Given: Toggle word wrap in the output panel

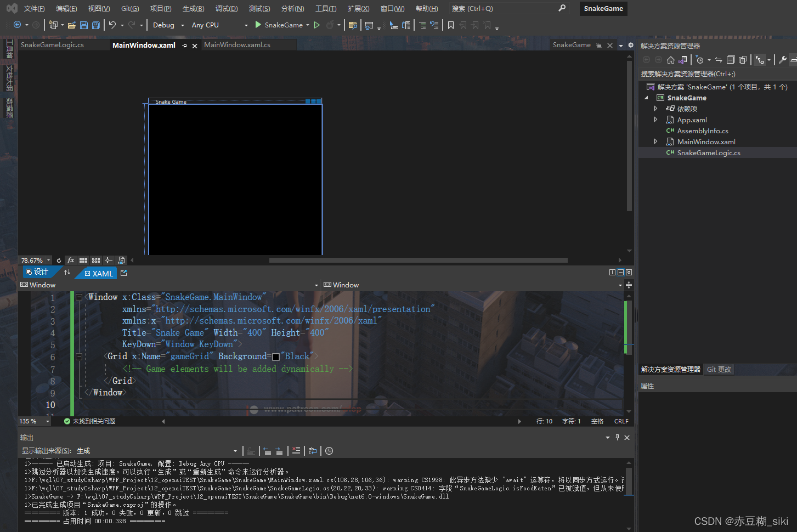Looking at the screenshot, I should coord(313,451).
